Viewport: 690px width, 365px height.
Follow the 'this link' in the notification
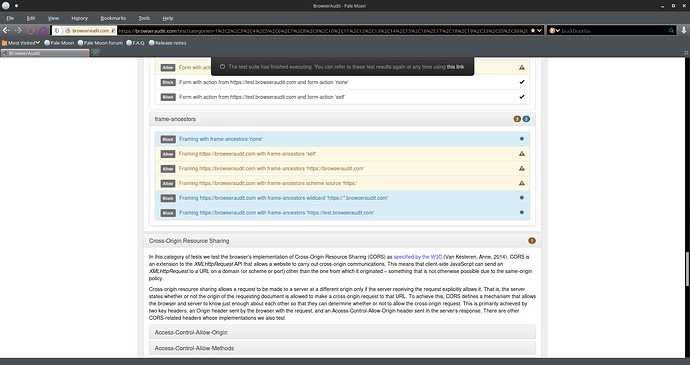point(455,67)
